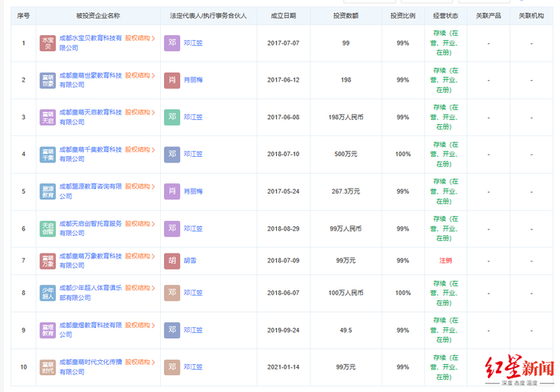Screen dimensions: 560x392
Task: Show 股权结构 for 成都少年超人体育俱乐部
Action: click(x=140, y=288)
